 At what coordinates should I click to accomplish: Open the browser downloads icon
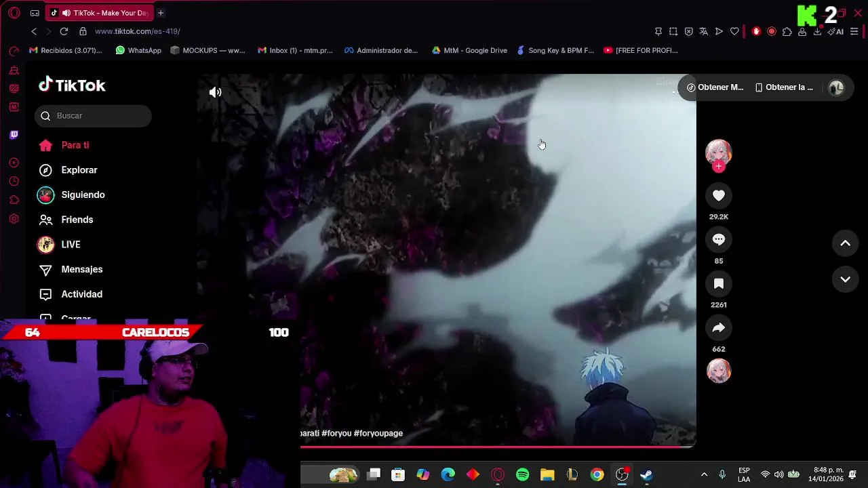point(817,31)
